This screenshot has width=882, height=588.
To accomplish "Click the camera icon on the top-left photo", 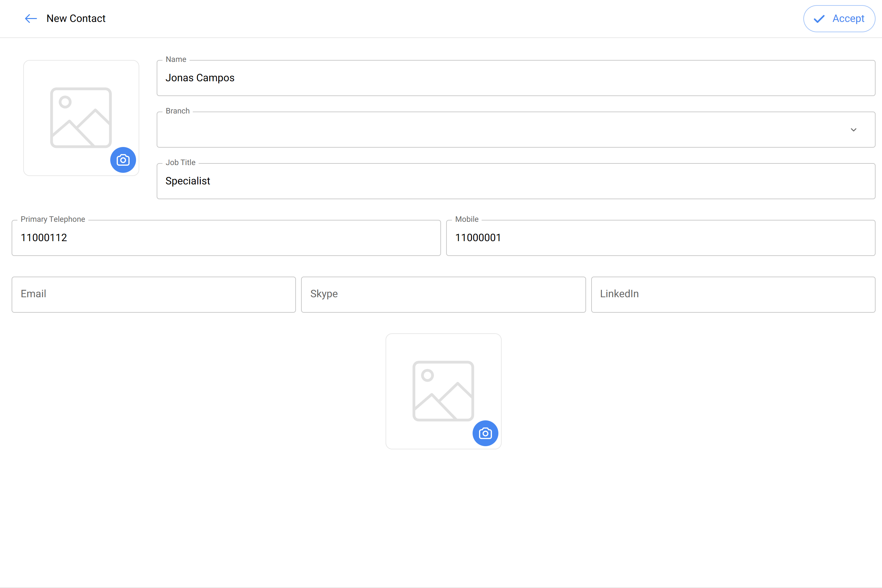I will coord(123,160).
